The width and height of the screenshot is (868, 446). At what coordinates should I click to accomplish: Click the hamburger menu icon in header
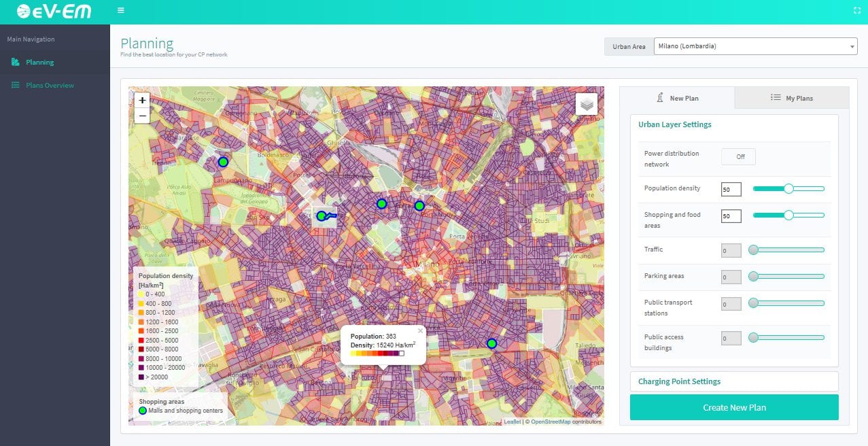[120, 10]
